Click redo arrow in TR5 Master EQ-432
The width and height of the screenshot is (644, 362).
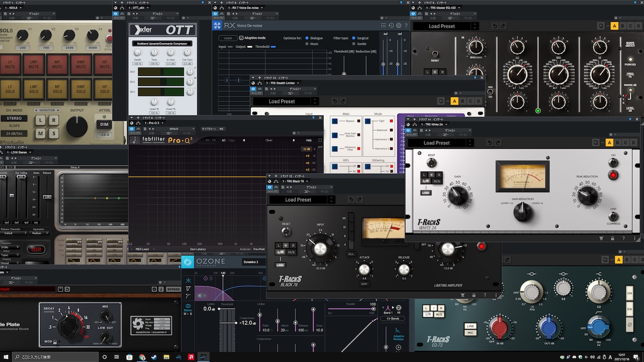[504, 26]
